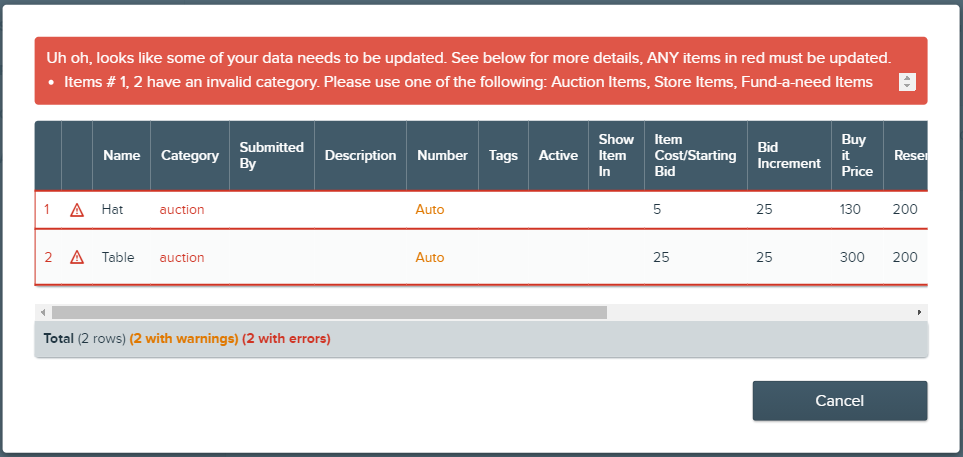Click bid increment 25 in Table row
This screenshot has width=963, height=457.
765,257
